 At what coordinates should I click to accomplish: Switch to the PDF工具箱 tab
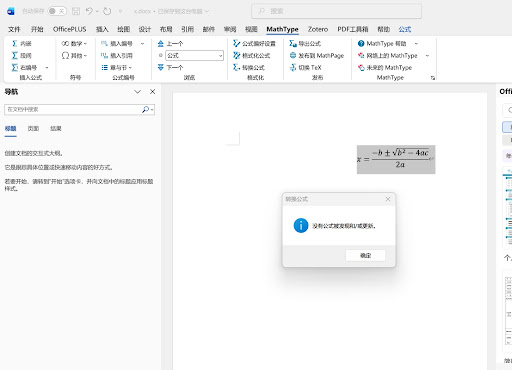[353, 29]
